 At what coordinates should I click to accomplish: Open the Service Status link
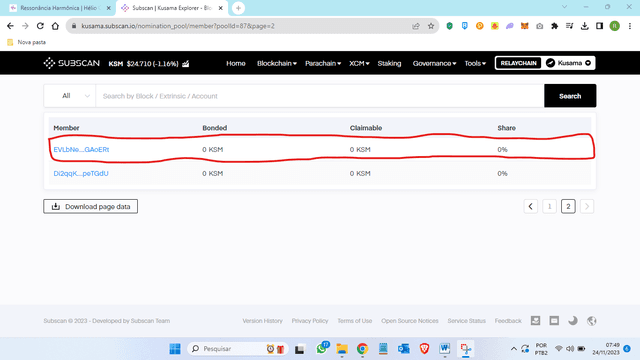(x=467, y=321)
